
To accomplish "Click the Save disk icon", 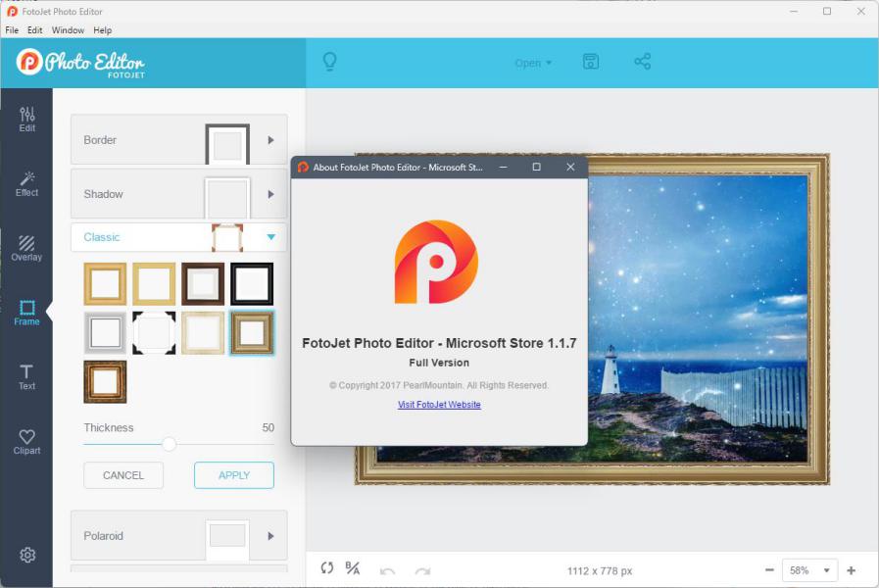I will [x=590, y=62].
